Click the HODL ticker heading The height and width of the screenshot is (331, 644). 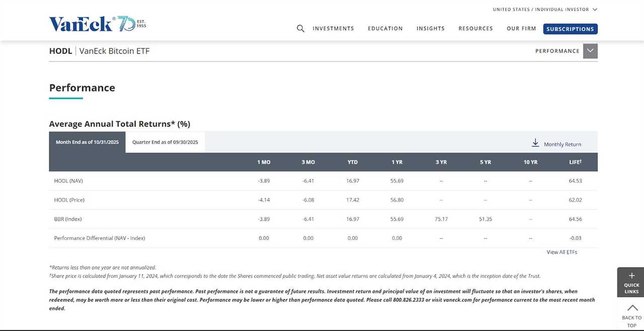click(60, 50)
